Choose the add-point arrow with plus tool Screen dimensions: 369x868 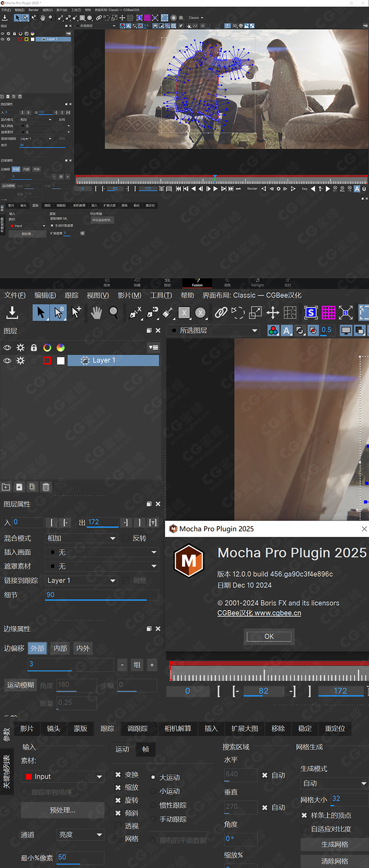point(76,312)
